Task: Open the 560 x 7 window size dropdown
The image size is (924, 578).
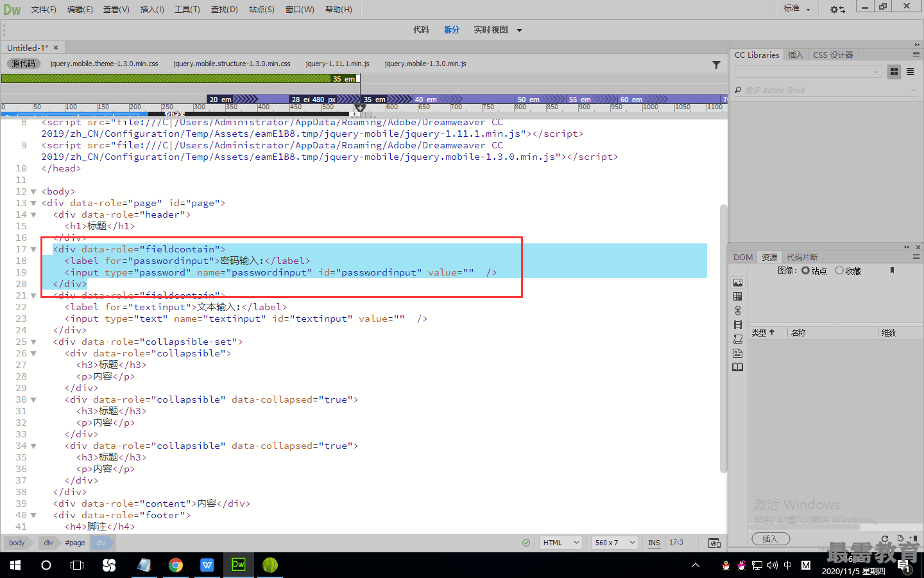Action: [x=614, y=543]
